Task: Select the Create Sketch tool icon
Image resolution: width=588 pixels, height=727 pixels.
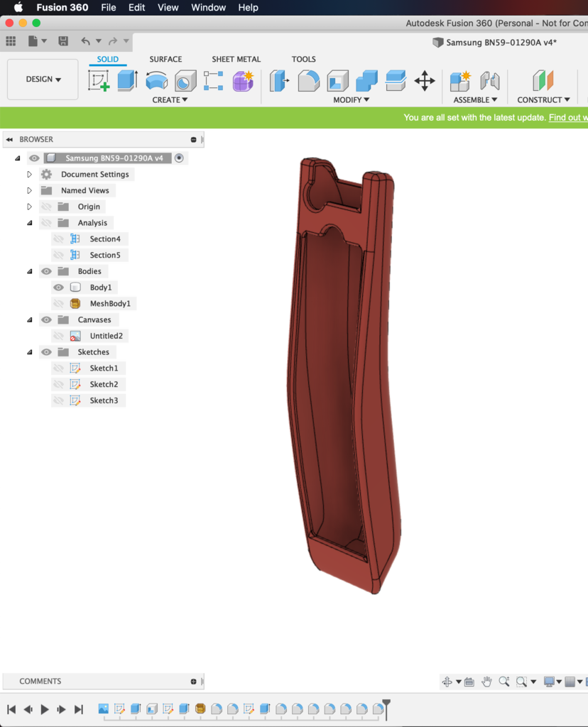Action: pos(99,81)
